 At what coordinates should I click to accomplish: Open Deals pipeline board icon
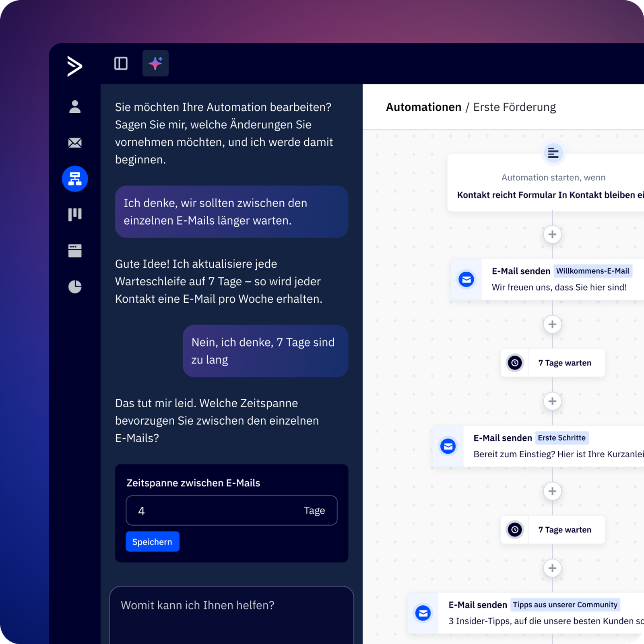pyautogui.click(x=75, y=214)
